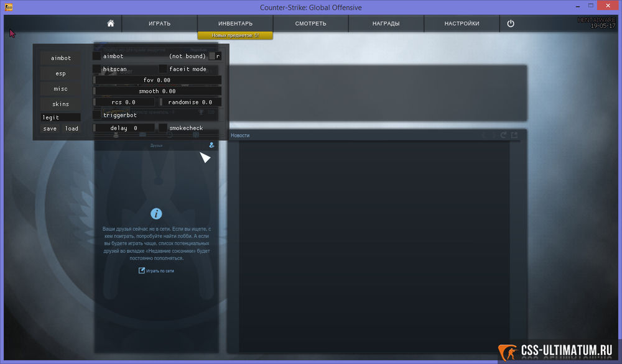Open the ИНВЕНТАРЬ menu
Viewport: 622px width, 364px height.
click(235, 24)
